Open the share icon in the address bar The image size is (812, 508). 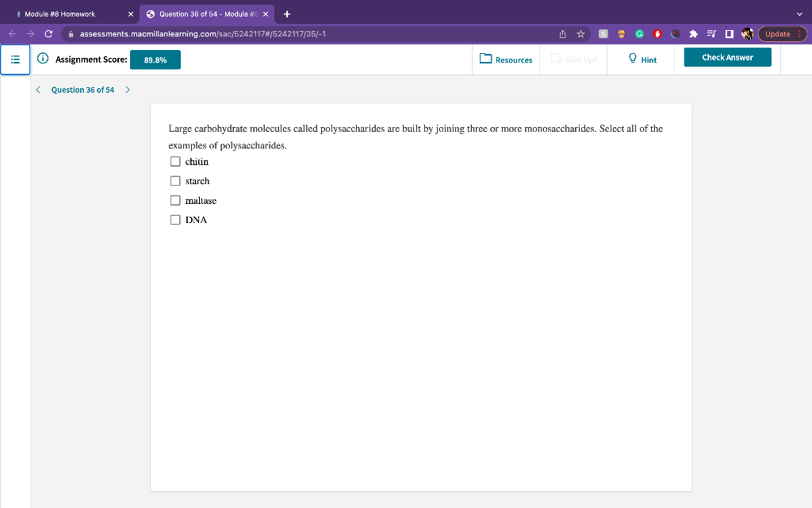(x=562, y=34)
